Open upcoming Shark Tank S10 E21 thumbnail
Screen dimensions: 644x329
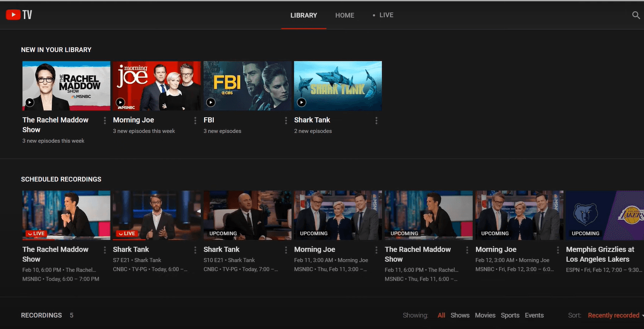point(247,215)
